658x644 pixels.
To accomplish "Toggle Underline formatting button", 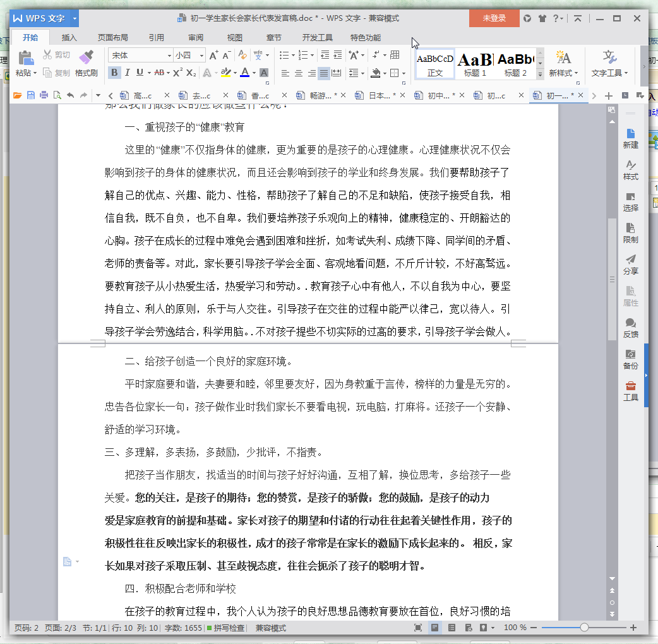I will click(x=140, y=73).
